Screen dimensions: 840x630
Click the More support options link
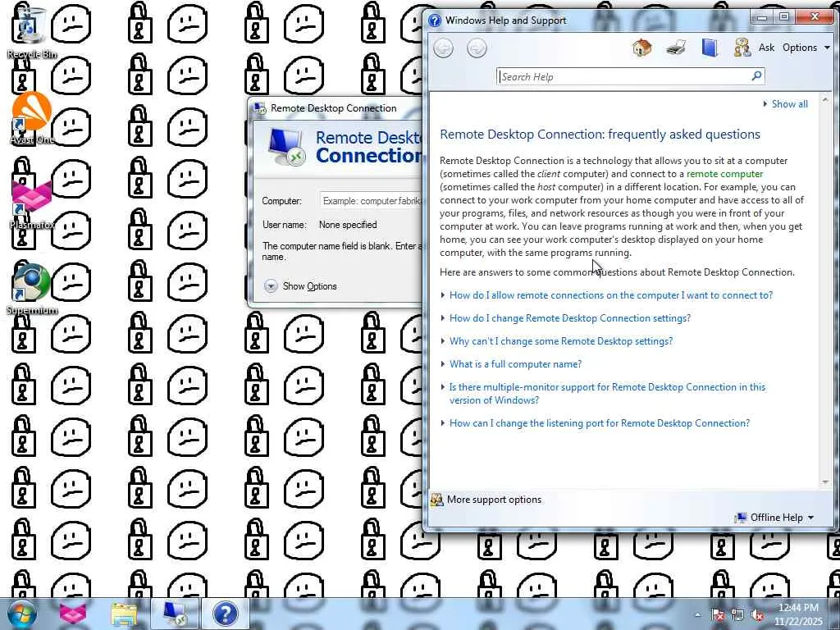[x=494, y=500]
